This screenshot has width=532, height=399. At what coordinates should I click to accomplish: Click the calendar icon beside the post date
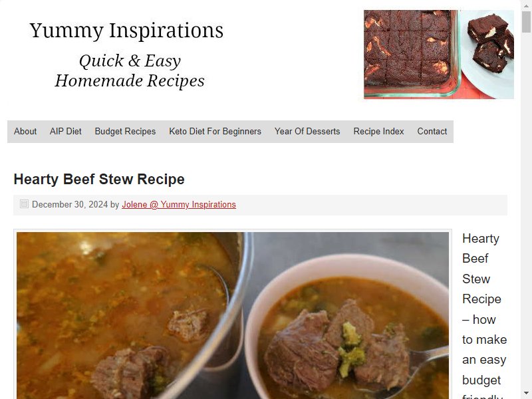click(24, 204)
